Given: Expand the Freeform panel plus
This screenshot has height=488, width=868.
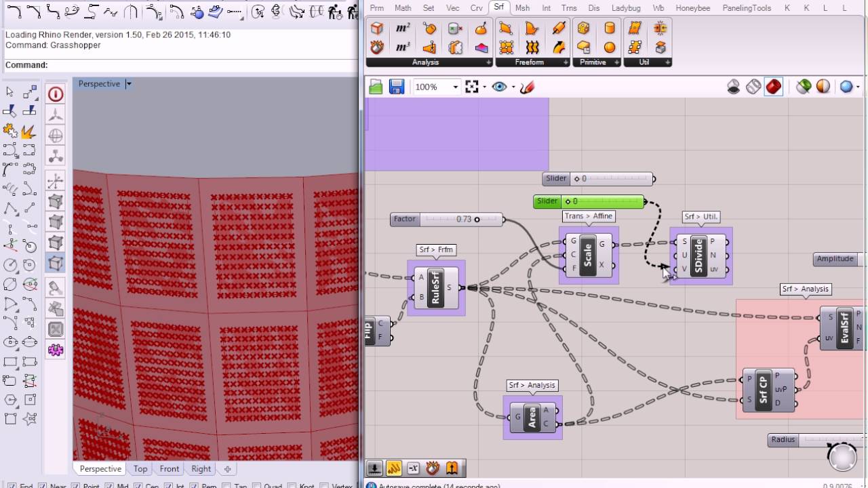Looking at the screenshot, I should (566, 62).
